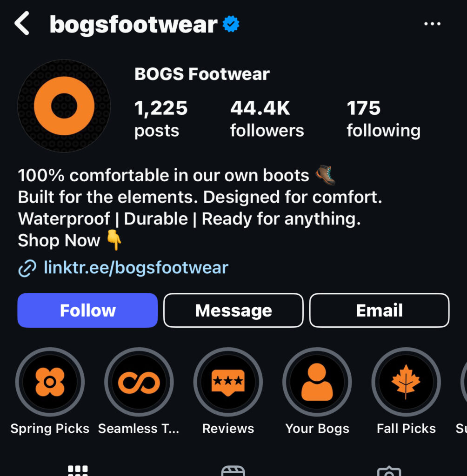The image size is (467, 476).
Task: Go back using the left chevron arrow
Action: (22, 23)
